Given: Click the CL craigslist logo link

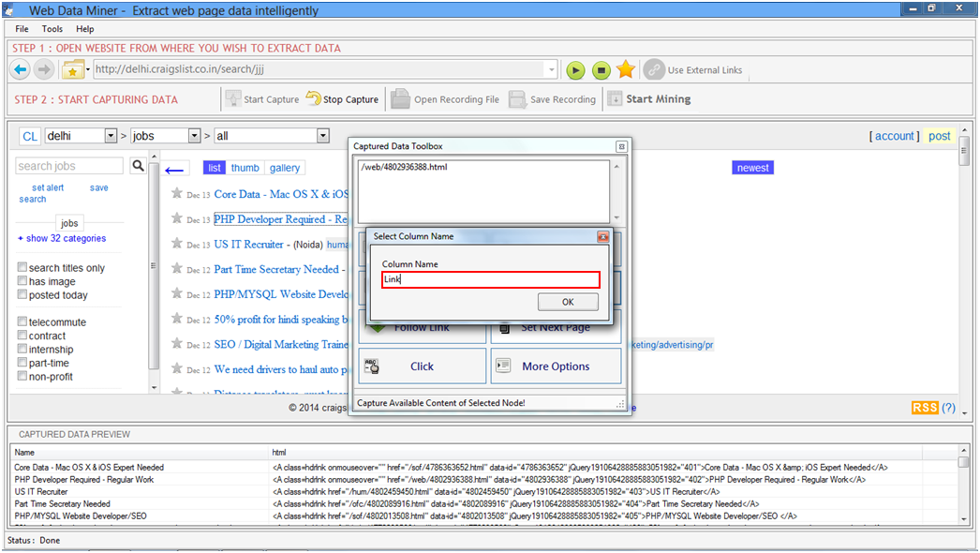Looking at the screenshot, I should [x=29, y=136].
